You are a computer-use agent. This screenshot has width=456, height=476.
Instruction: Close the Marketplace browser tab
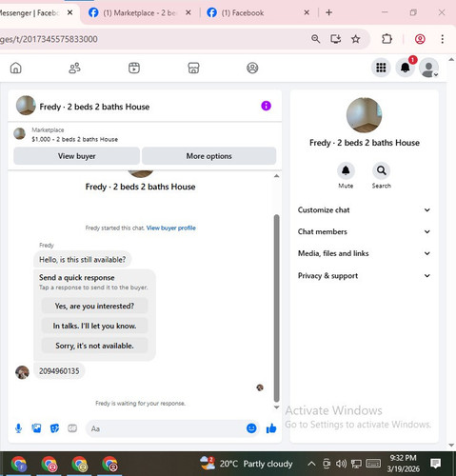[188, 12]
